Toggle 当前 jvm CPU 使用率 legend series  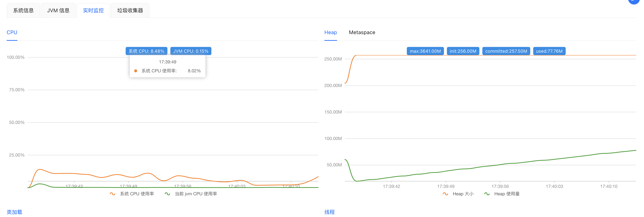click(x=196, y=194)
